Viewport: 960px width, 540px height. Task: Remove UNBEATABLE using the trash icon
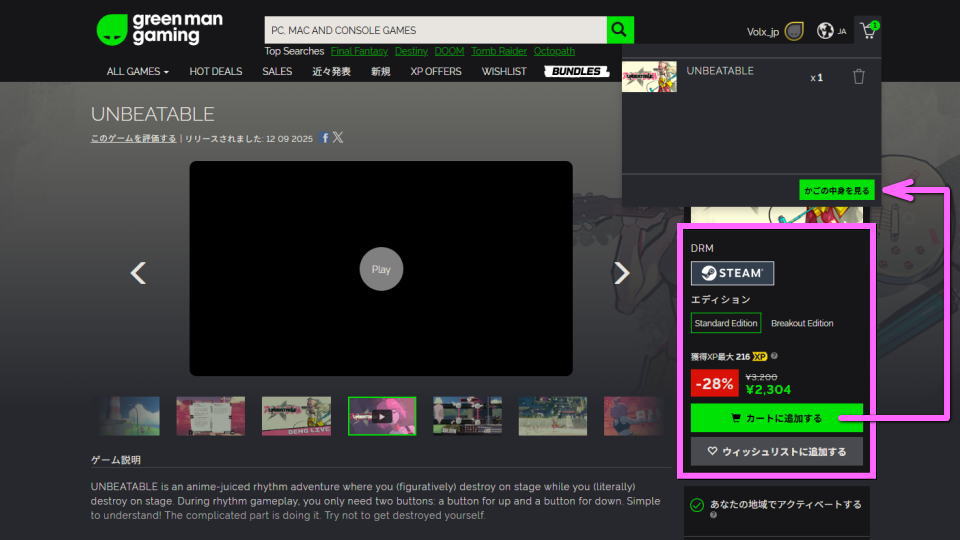[858, 77]
